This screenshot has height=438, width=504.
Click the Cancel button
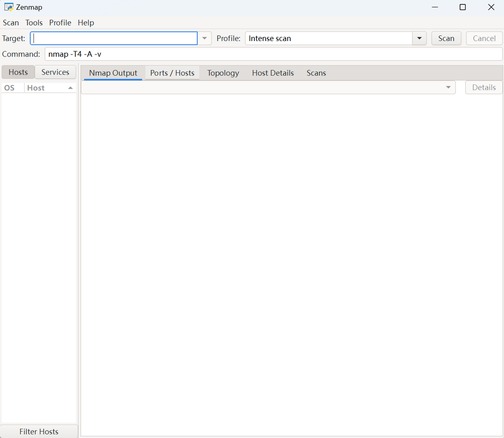tap(484, 38)
